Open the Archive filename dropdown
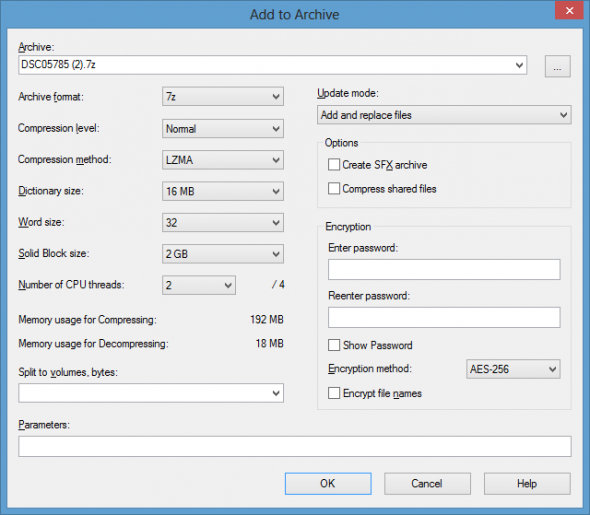 [519, 65]
